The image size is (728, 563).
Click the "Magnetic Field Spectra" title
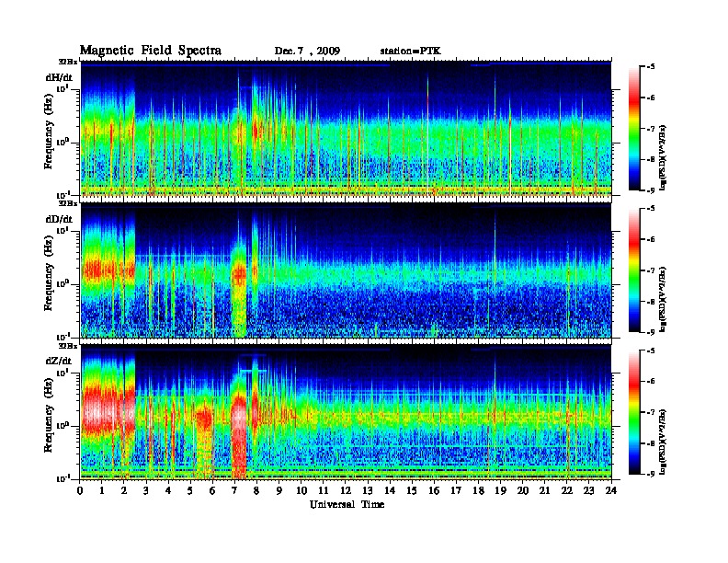click(151, 51)
